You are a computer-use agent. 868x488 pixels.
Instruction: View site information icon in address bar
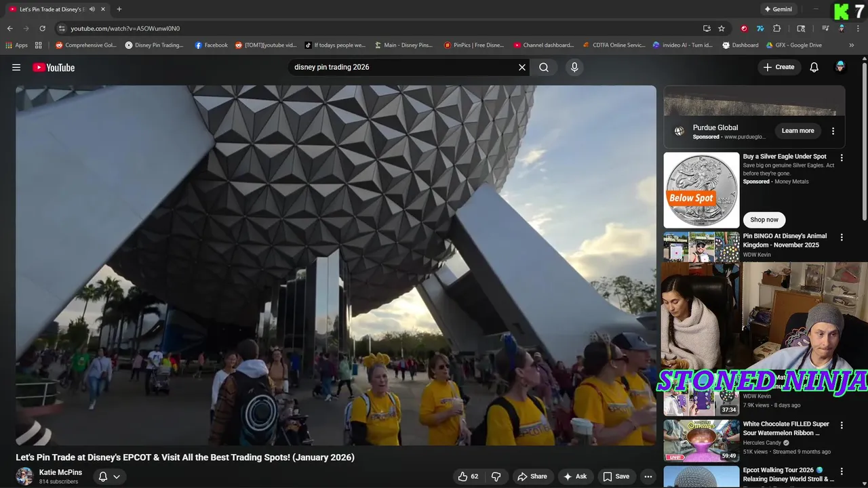(x=62, y=28)
